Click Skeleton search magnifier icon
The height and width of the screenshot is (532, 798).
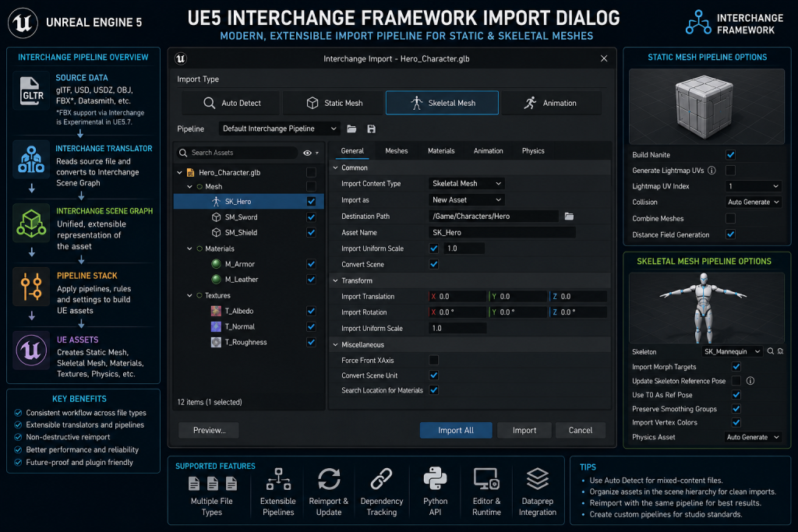pos(771,351)
